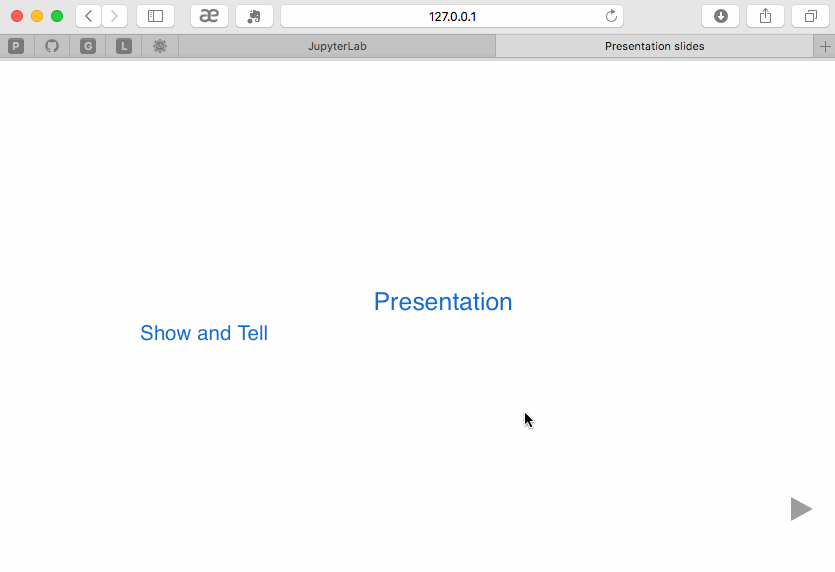Open the pinned GitHub tab
This screenshot has height=572, width=835.
52,46
